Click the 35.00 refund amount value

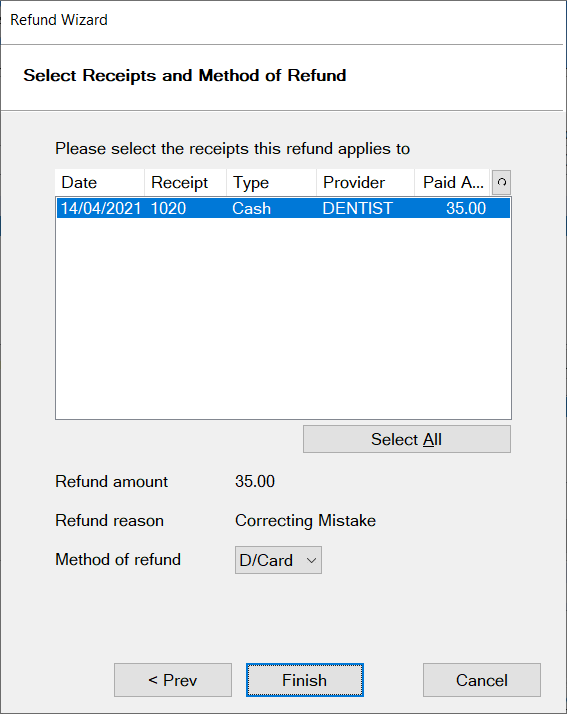tap(255, 481)
